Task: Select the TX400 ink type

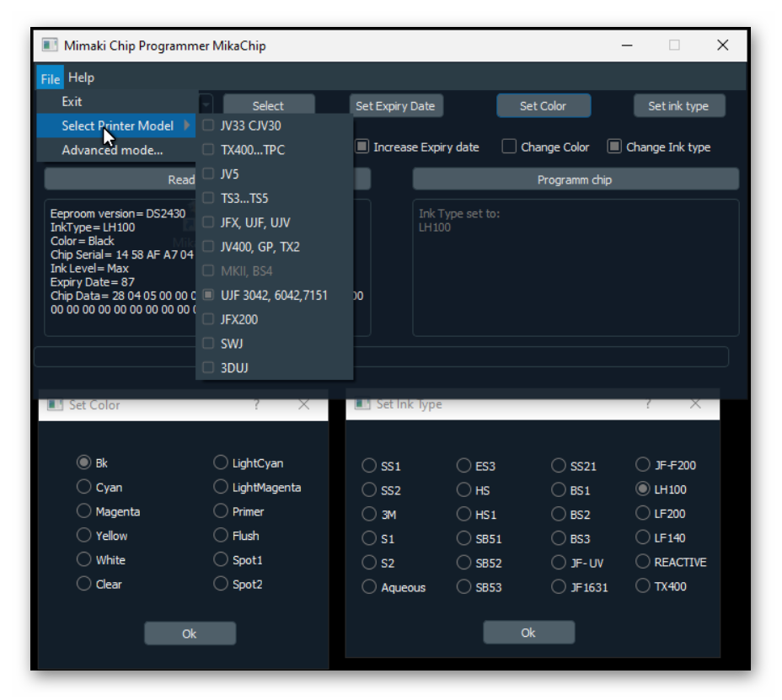Action: coord(643,585)
